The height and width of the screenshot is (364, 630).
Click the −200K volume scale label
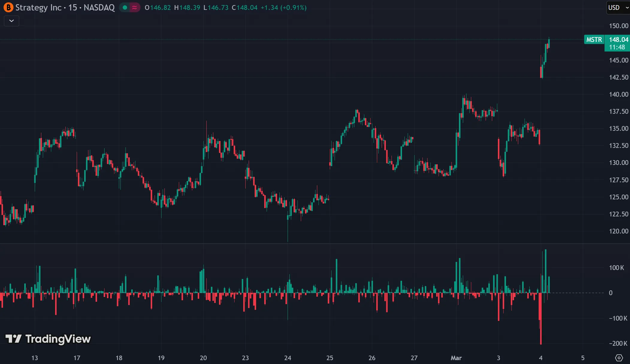[x=618, y=343]
